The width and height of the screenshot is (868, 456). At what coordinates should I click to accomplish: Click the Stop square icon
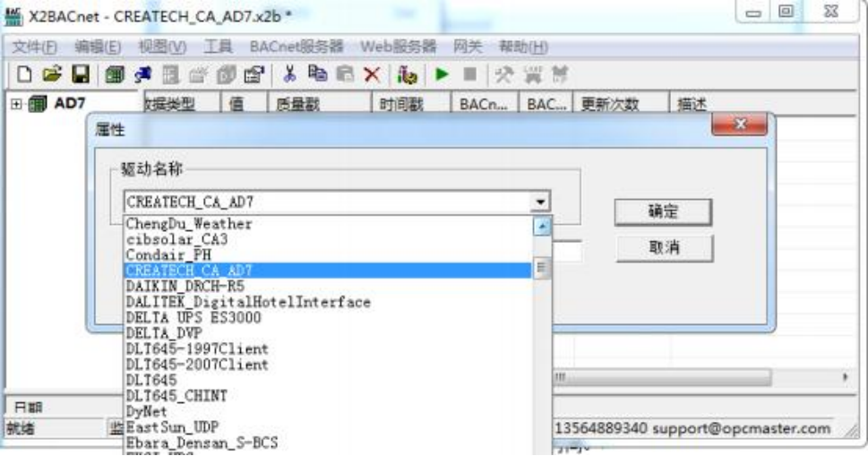coord(470,74)
